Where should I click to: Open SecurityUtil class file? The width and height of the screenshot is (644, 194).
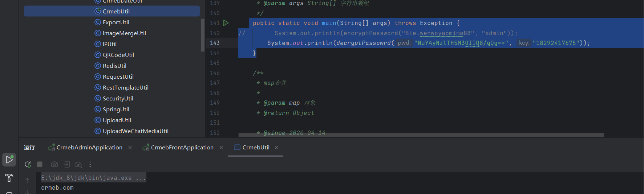pyautogui.click(x=118, y=98)
